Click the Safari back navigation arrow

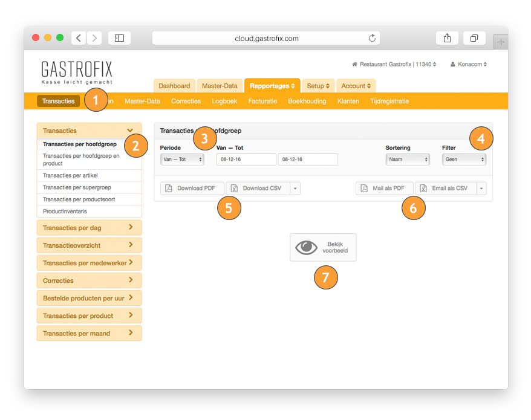pyautogui.click(x=79, y=38)
